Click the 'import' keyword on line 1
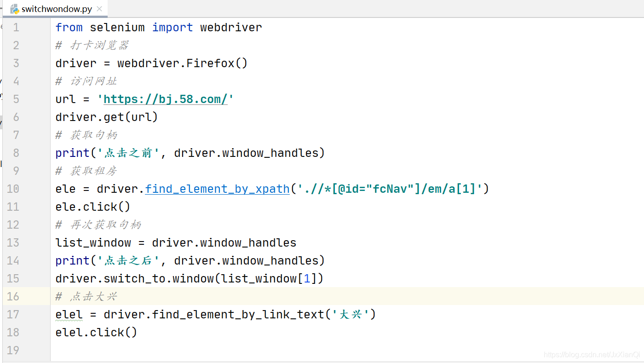Image resolution: width=644 pixels, height=363 pixels. pyautogui.click(x=172, y=27)
